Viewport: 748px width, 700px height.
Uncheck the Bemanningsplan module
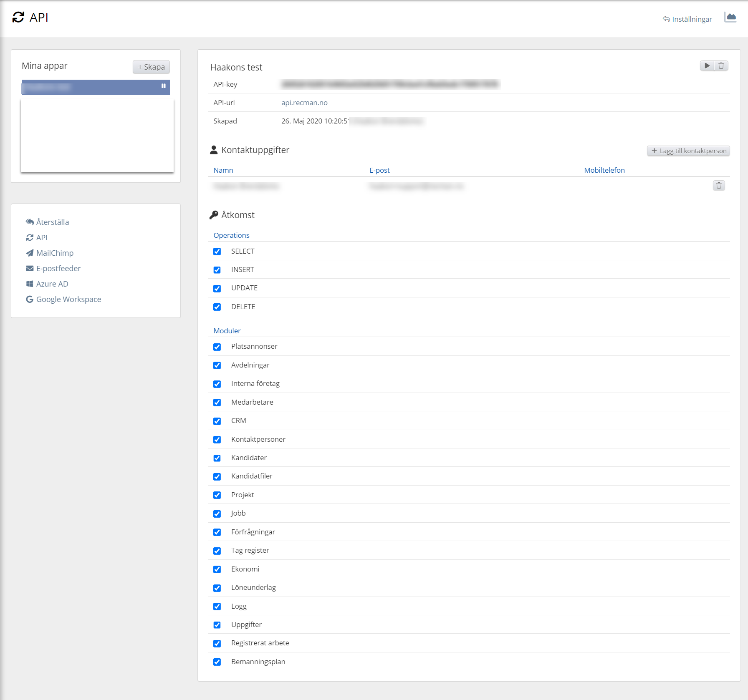(x=217, y=662)
